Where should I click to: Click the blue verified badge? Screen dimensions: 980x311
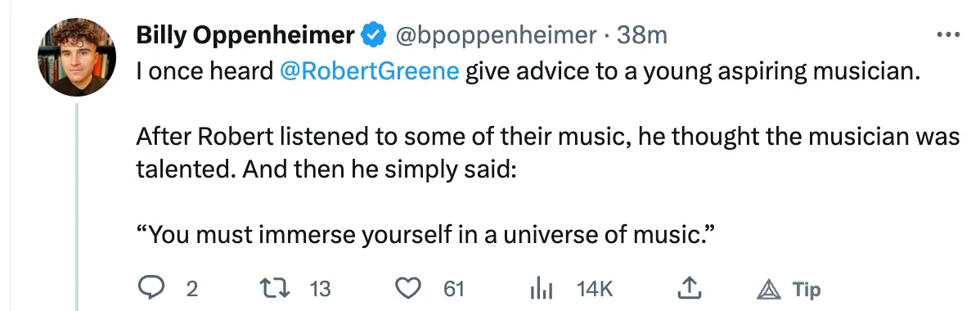coord(373,35)
